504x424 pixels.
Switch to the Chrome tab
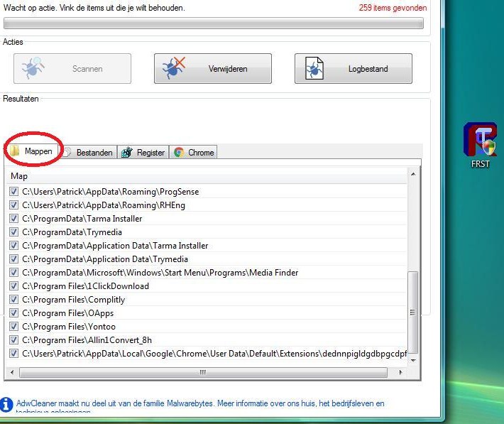tap(193, 152)
